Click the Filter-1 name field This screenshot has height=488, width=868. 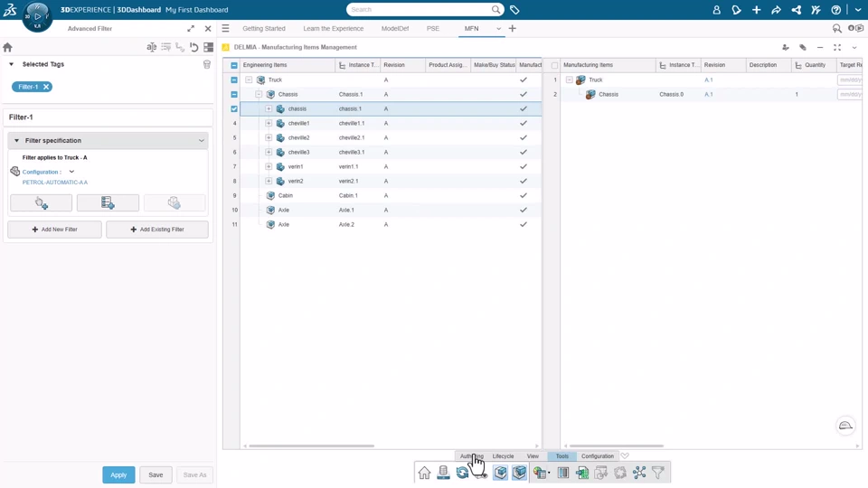tap(108, 117)
